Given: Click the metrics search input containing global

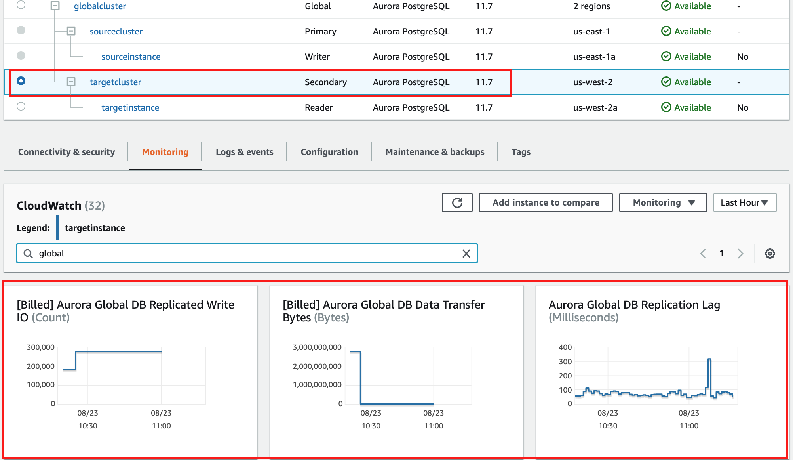Looking at the screenshot, I should (247, 253).
